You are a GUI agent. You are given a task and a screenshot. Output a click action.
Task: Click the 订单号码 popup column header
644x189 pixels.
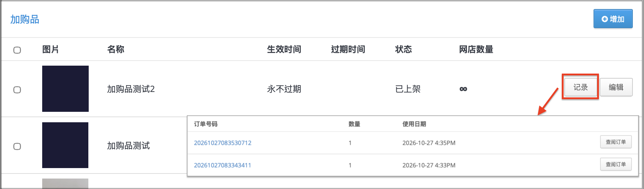pos(206,124)
